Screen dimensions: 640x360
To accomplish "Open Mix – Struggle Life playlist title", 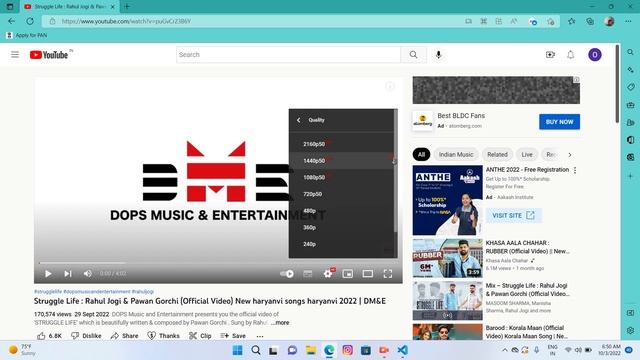I will (527, 290).
